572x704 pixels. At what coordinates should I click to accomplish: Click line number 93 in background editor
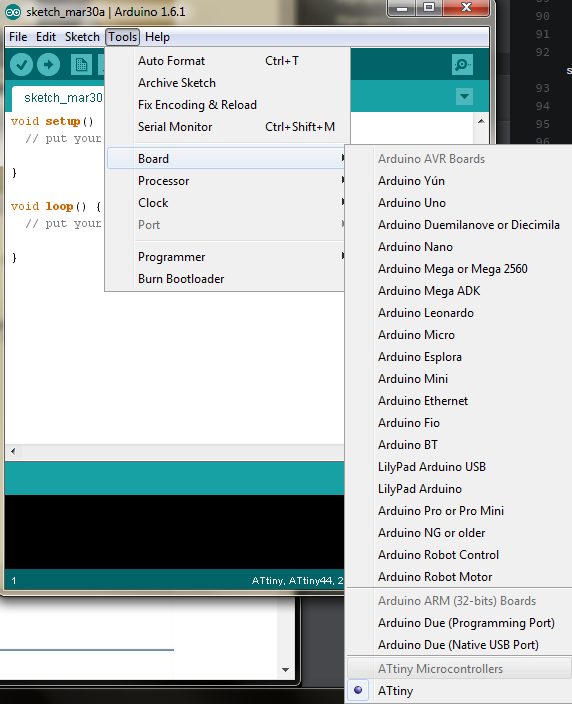tap(542, 88)
